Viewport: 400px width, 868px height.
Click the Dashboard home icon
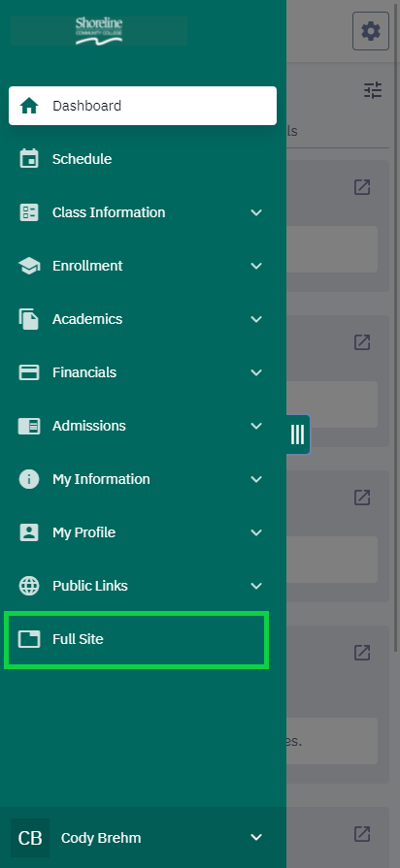[x=29, y=106]
